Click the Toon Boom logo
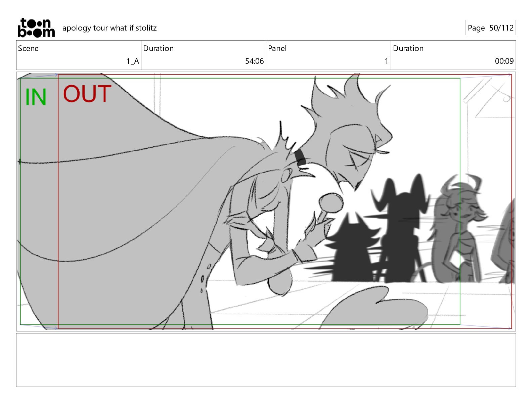This screenshot has width=532, height=411. pos(36,28)
